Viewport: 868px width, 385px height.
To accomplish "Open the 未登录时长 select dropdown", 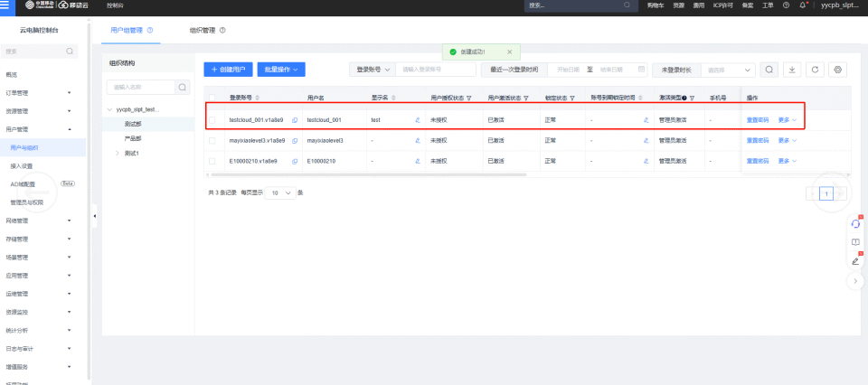I will click(728, 70).
